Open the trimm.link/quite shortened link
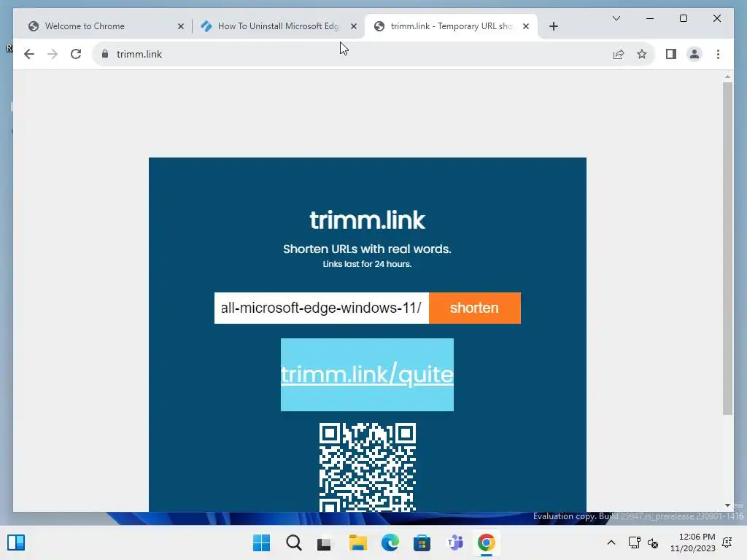747x560 pixels. 367,375
